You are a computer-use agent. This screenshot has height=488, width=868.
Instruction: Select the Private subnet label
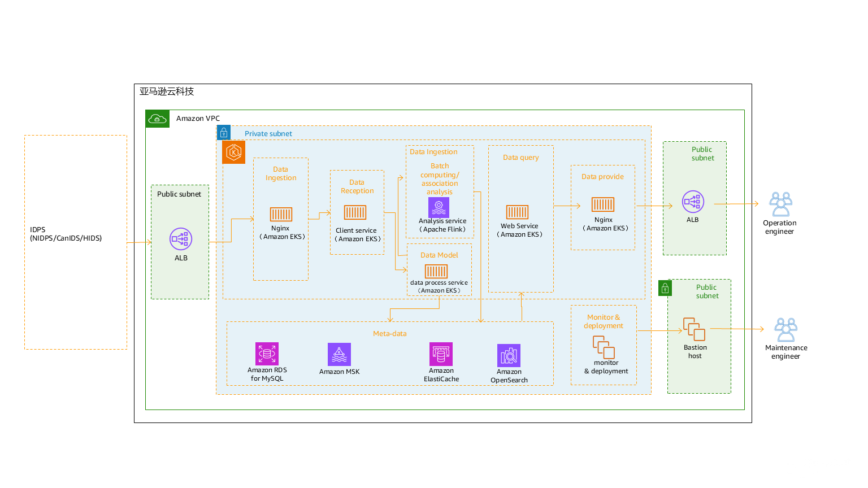click(x=268, y=134)
